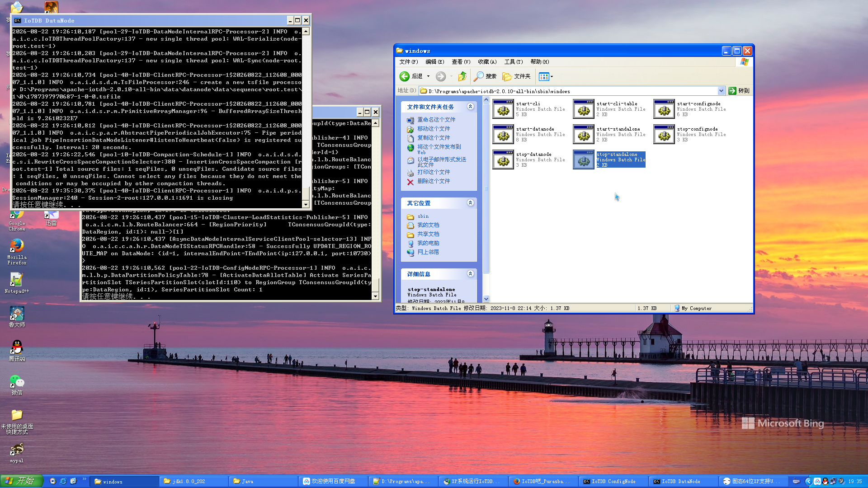Image resolution: width=868 pixels, height=488 pixels.
Task: Collapse the 其它位置 panel
Action: coord(470,203)
